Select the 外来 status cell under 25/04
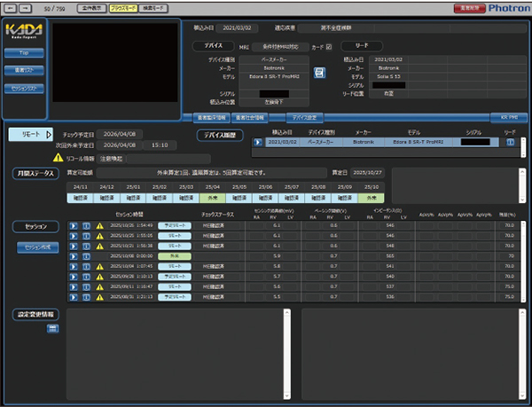Screen dimensions: 532x407 [214, 198]
